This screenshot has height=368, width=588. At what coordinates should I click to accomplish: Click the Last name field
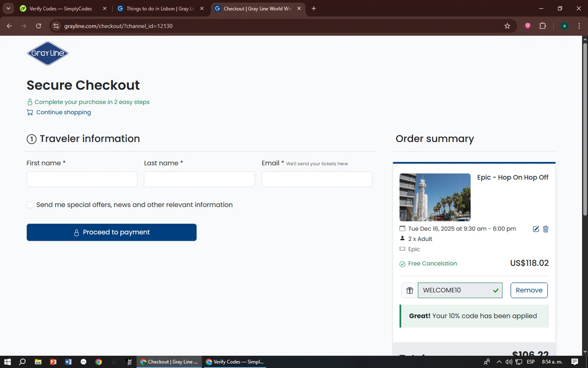point(199,179)
